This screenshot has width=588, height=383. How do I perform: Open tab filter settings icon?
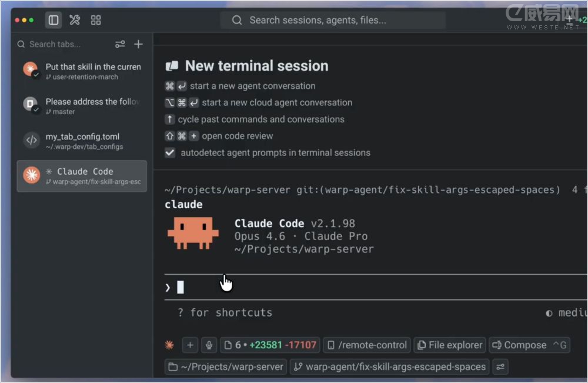coord(120,44)
